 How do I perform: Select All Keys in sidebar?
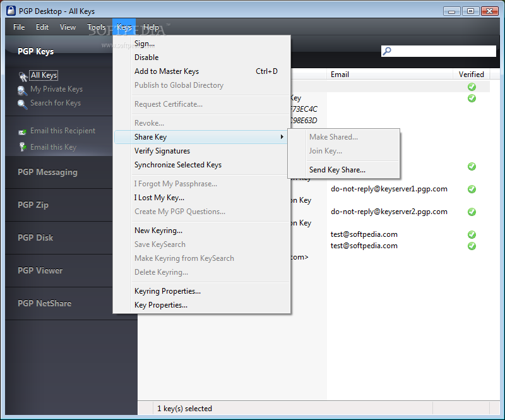(x=44, y=75)
